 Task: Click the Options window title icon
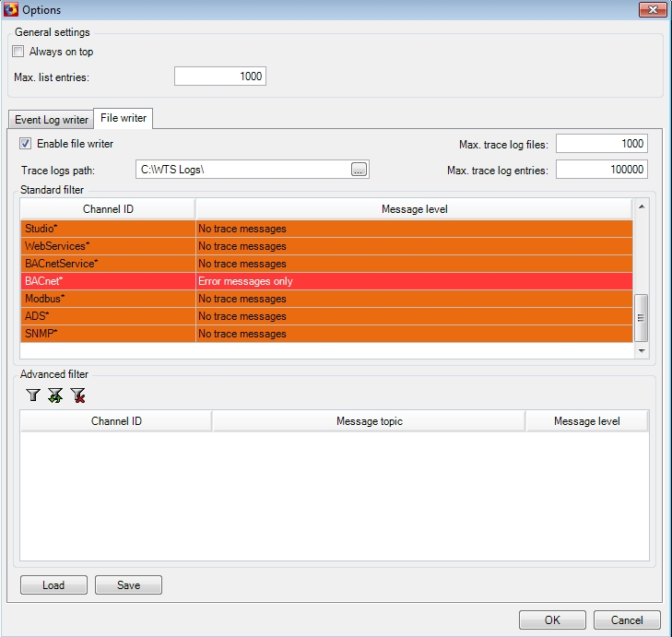(10, 10)
